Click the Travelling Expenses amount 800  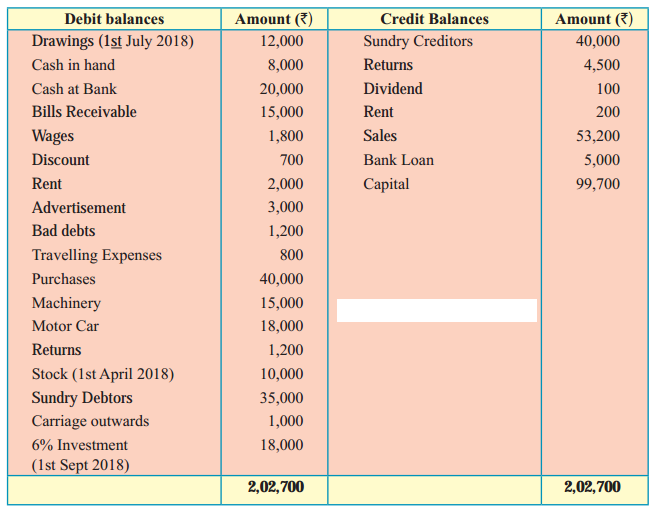tap(292, 255)
